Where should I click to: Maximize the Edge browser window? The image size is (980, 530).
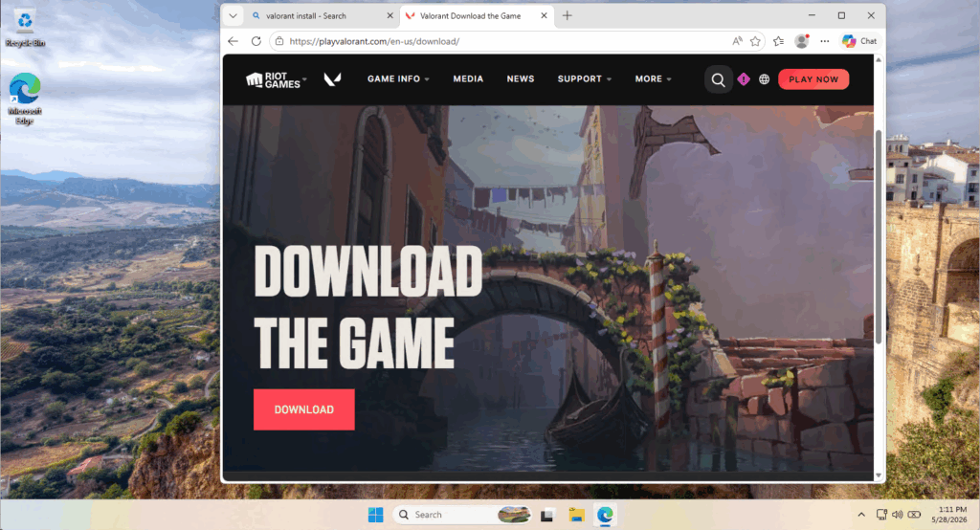pos(841,15)
